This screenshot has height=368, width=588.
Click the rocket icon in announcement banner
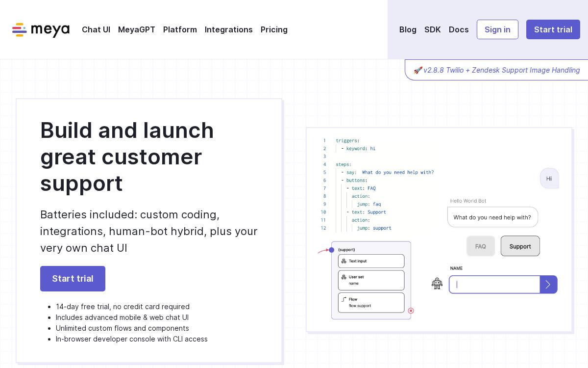tap(417, 70)
